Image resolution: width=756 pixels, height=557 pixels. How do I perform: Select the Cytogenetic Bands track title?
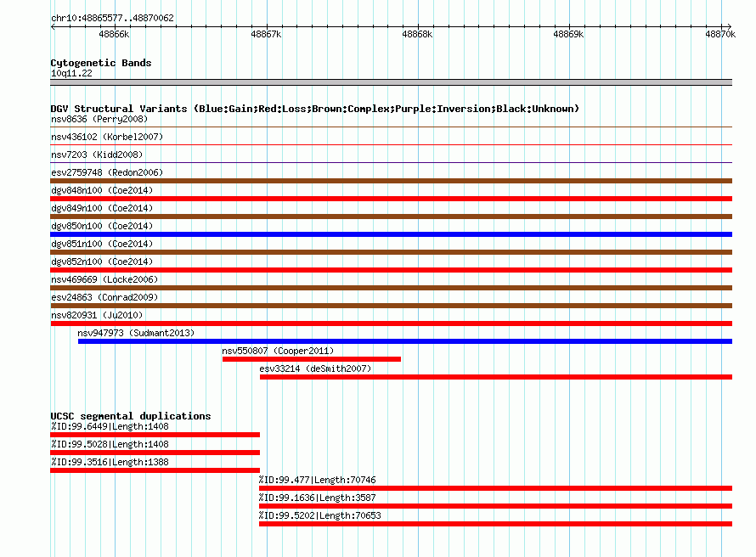coord(101,63)
